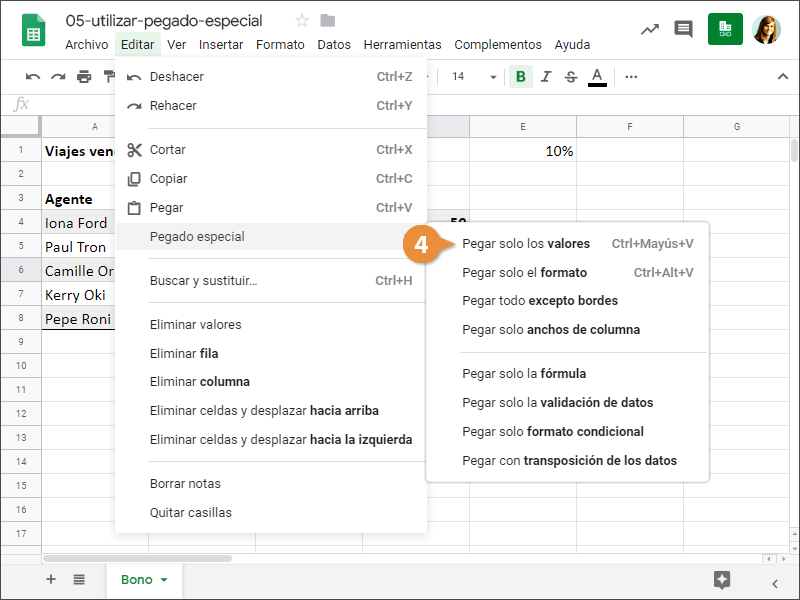This screenshot has height=600, width=800.
Task: Toggle bold formatting in the toolbar
Action: point(520,77)
